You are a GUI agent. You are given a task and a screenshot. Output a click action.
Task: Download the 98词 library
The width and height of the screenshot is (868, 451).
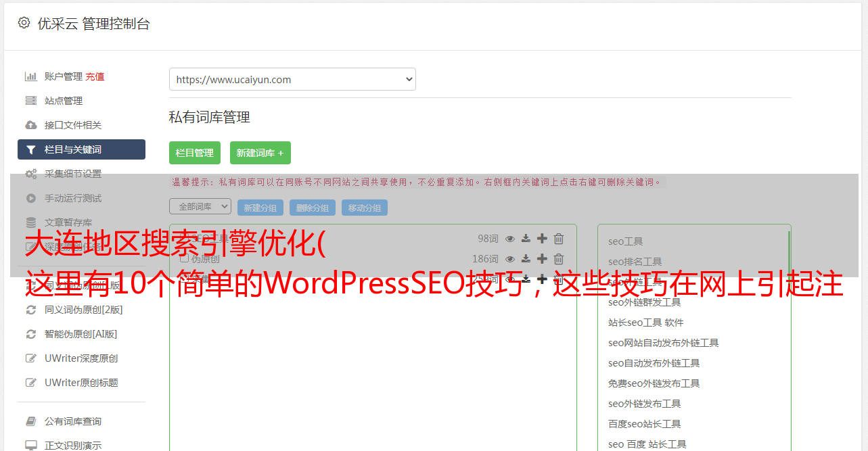[526, 239]
